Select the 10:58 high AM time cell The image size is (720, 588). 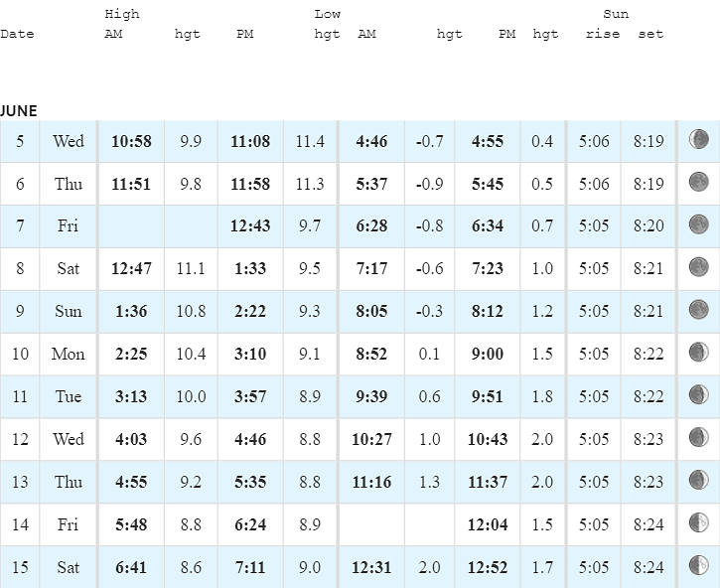[131, 141]
